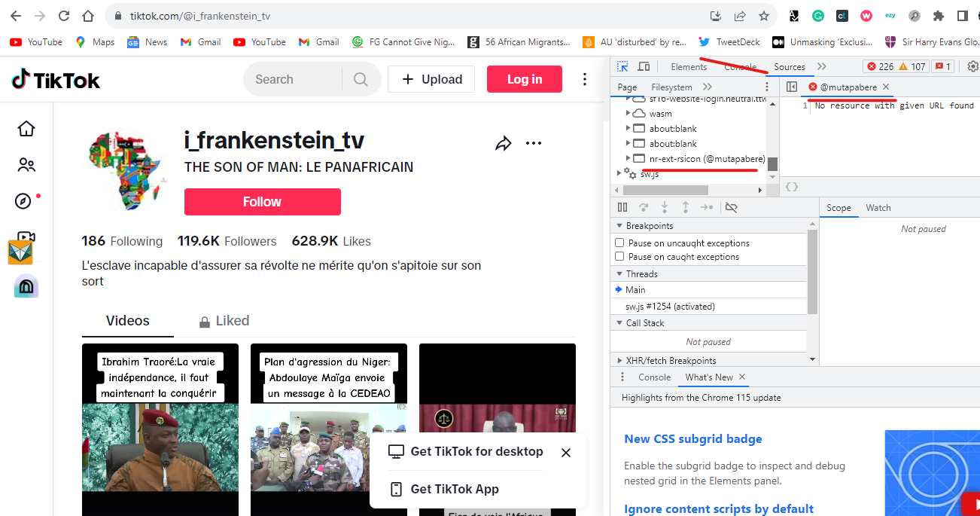
Task: Enable Pause on uncaught exceptions
Action: (619, 243)
